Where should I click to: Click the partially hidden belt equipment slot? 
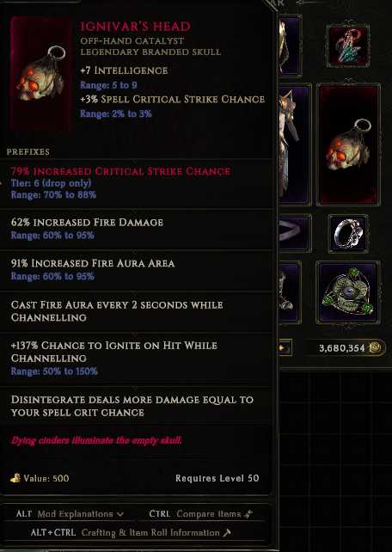(294, 233)
